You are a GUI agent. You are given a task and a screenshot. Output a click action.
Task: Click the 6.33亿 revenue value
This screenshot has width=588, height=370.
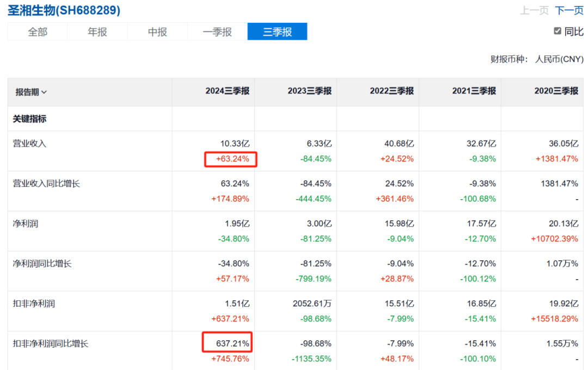coord(320,144)
